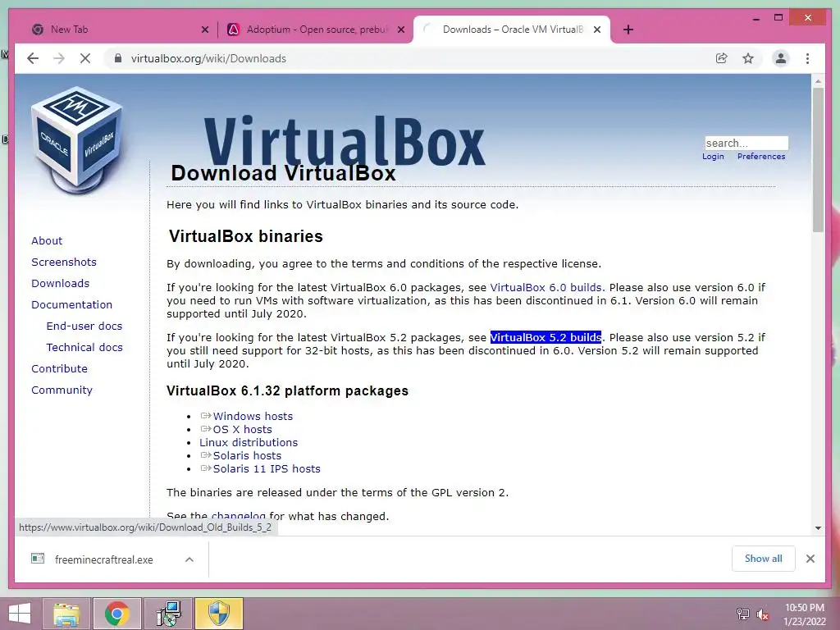Follow the VirtualBox 5.2 builds link
Screen dimensions: 840x630
tap(546, 337)
